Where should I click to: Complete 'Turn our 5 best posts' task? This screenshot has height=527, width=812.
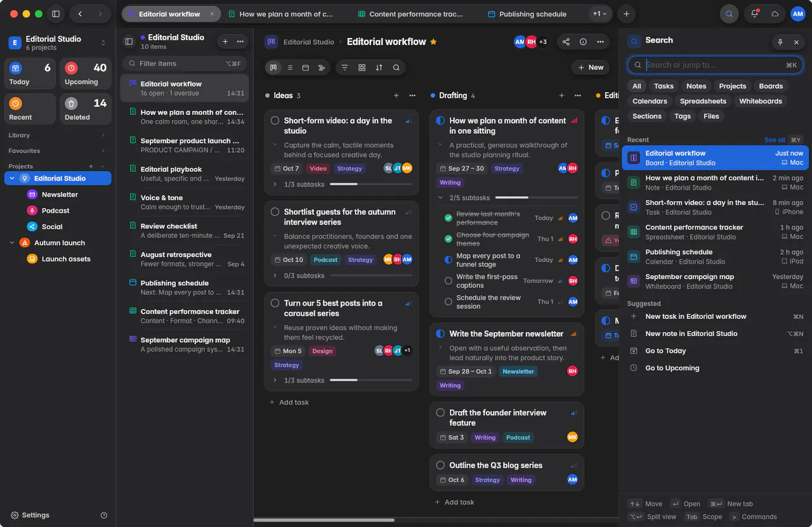pos(275,303)
